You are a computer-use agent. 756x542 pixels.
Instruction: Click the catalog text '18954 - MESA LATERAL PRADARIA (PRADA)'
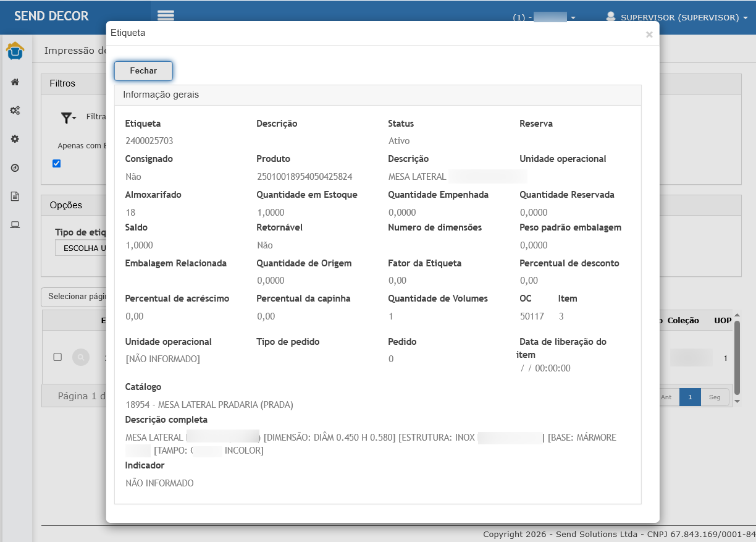209,405
